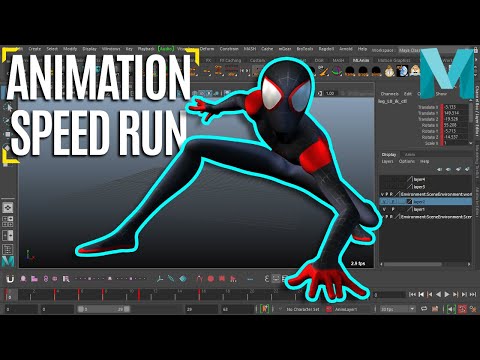Go to end of playback range
Viewport: 480px width, 360px height.
coord(473,294)
